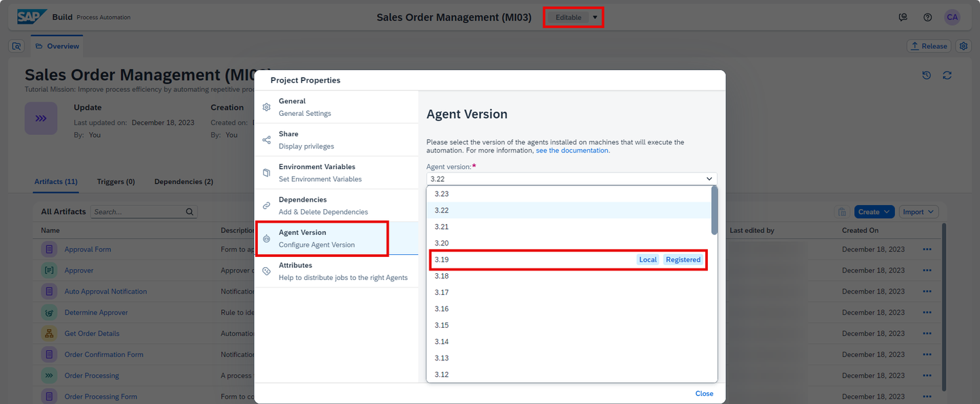Open the Approval Form artifact link
The image size is (980, 404).
[x=88, y=249]
